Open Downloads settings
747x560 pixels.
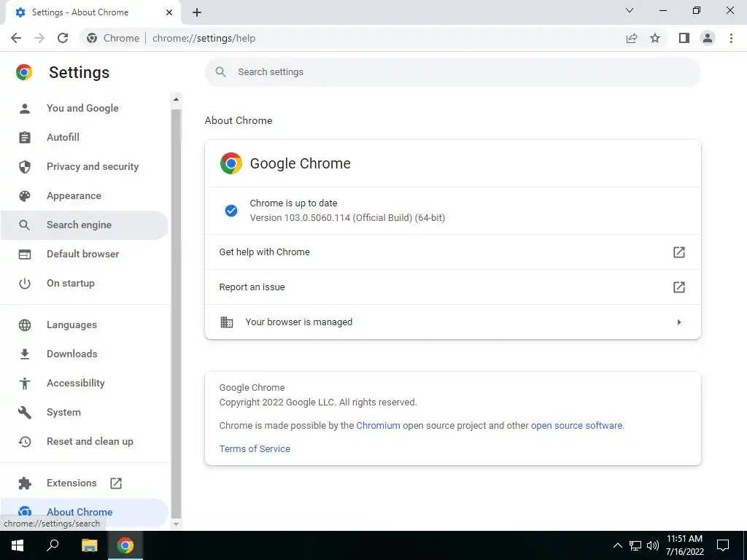click(x=85, y=354)
